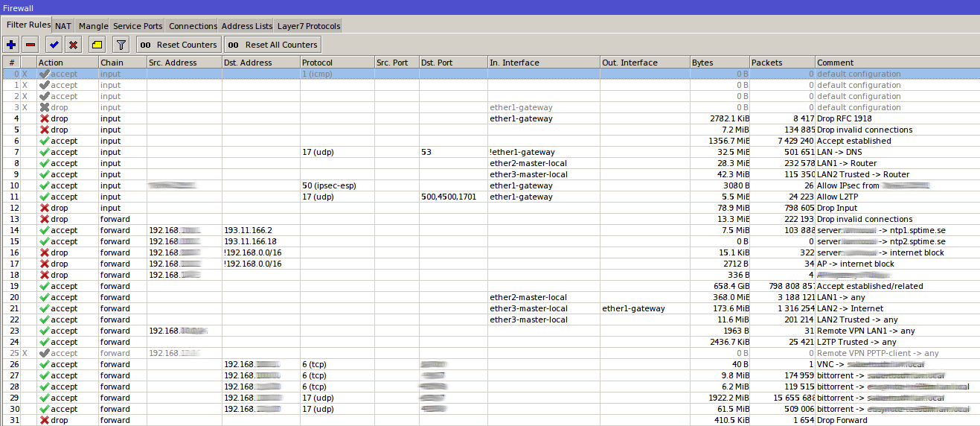Select comment 'Accept established' in rule 6
The width and height of the screenshot is (980, 426).
coord(854,141)
